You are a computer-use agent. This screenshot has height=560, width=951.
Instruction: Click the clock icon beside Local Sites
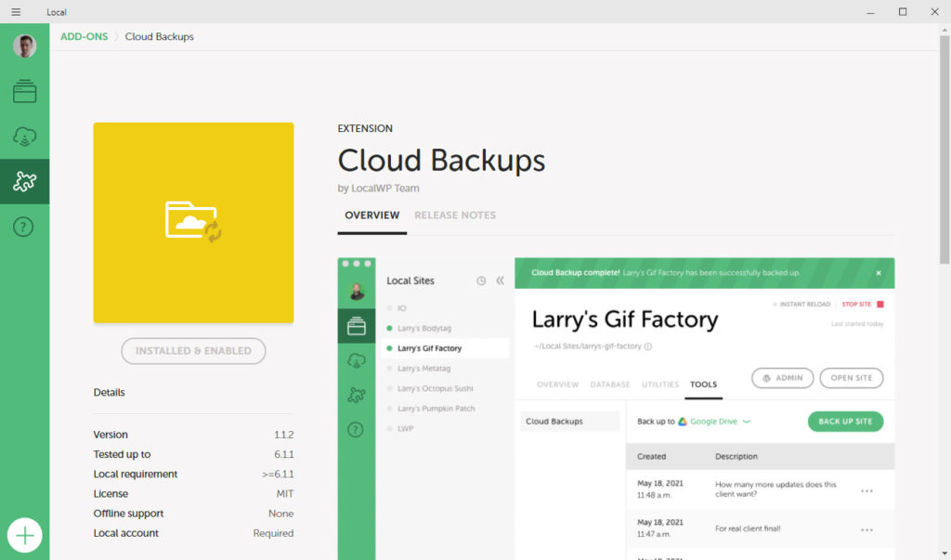click(x=481, y=280)
